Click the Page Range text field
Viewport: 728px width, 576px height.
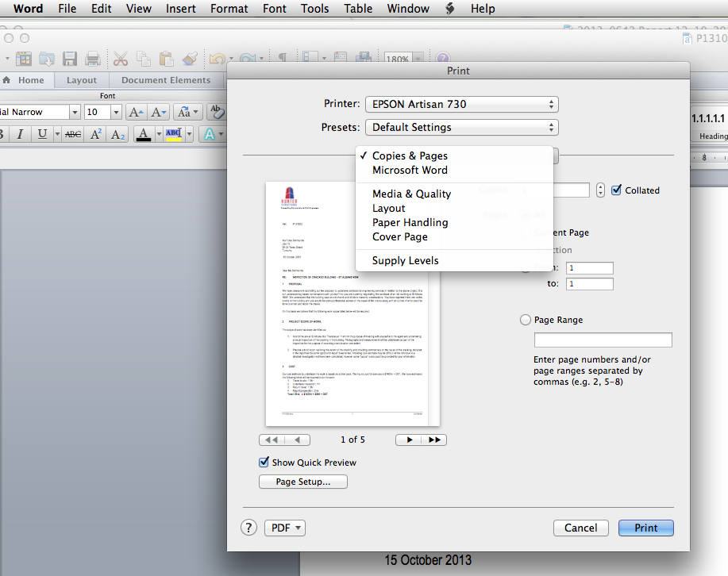(603, 340)
